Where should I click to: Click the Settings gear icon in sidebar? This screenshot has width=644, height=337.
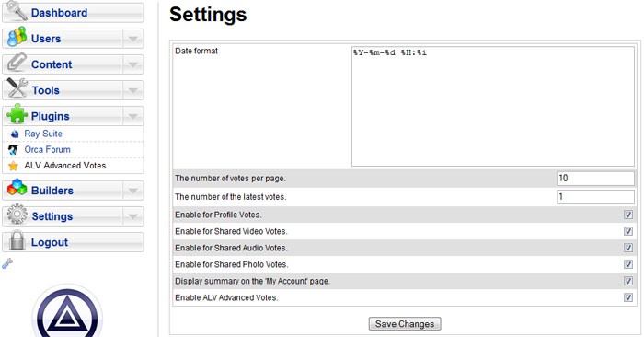[17, 215]
